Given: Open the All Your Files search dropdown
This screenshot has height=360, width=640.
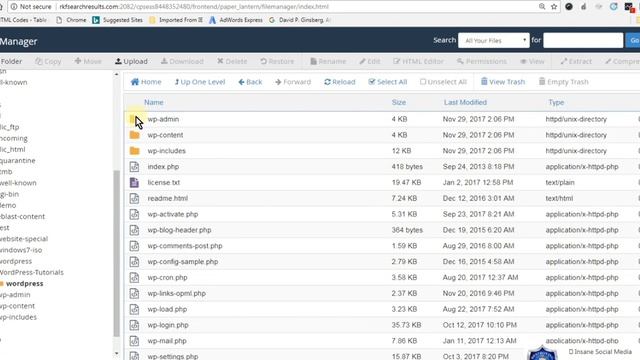Looking at the screenshot, I should (x=494, y=40).
